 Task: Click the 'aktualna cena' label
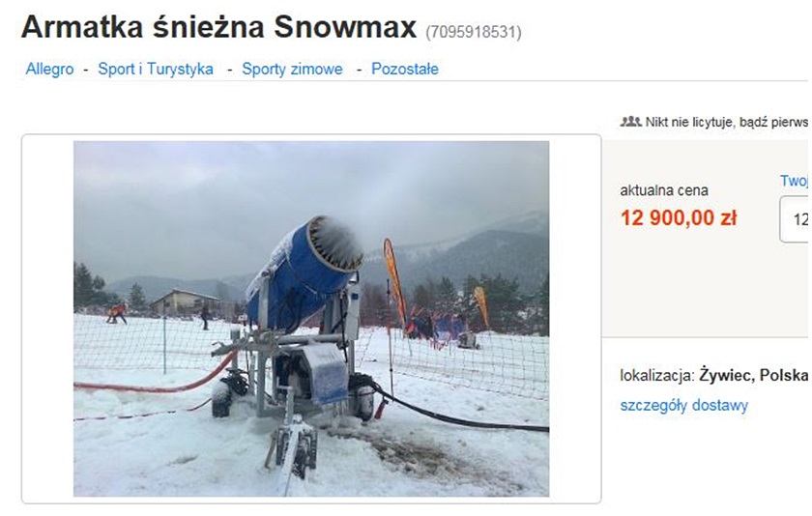[664, 190]
